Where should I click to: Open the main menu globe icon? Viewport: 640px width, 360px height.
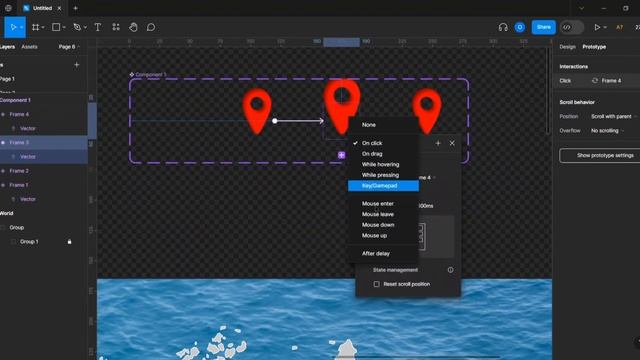tap(8, 8)
